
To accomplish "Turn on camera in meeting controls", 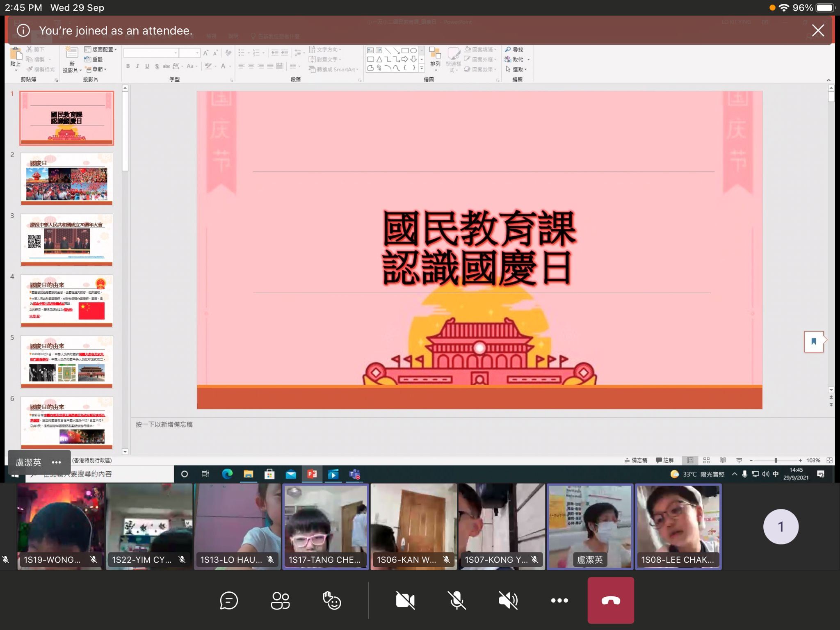I will [x=405, y=600].
